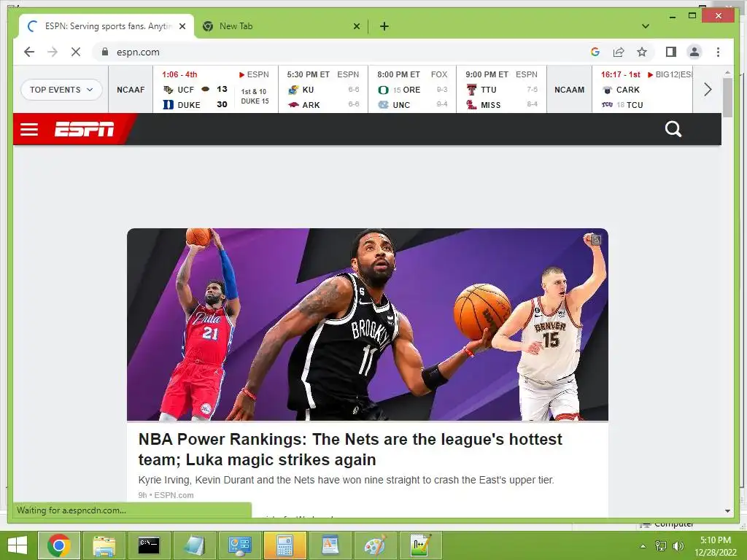The image size is (747, 560).
Task: Open the ESPN search magnifier
Action: point(673,129)
